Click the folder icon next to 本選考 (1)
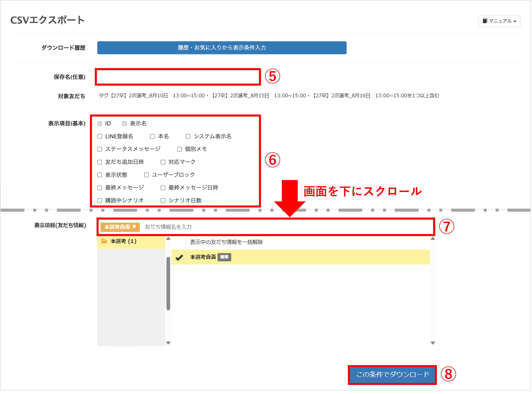The width and height of the screenshot is (532, 394). 104,241
